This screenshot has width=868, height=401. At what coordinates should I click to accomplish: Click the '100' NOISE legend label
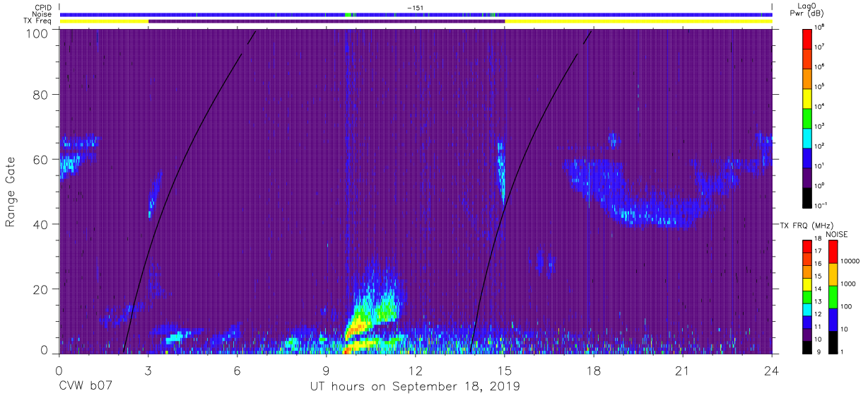tap(848, 307)
